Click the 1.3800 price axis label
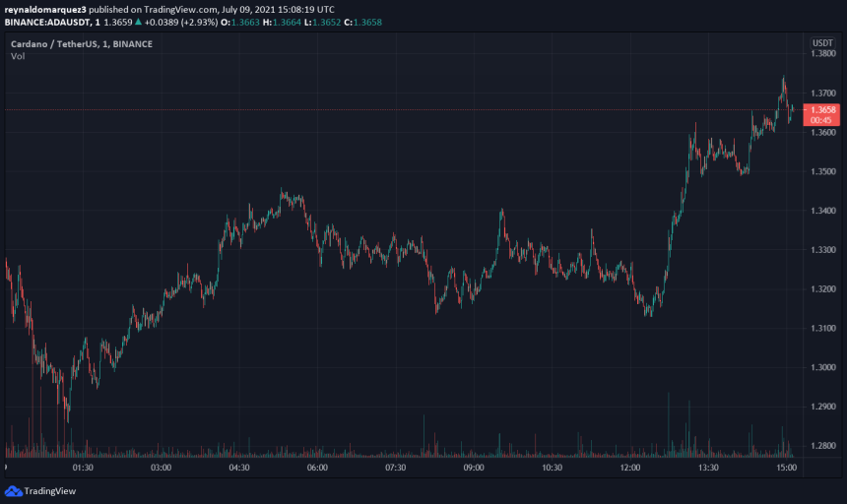Image resolution: width=847 pixels, height=504 pixels. pyautogui.click(x=822, y=53)
